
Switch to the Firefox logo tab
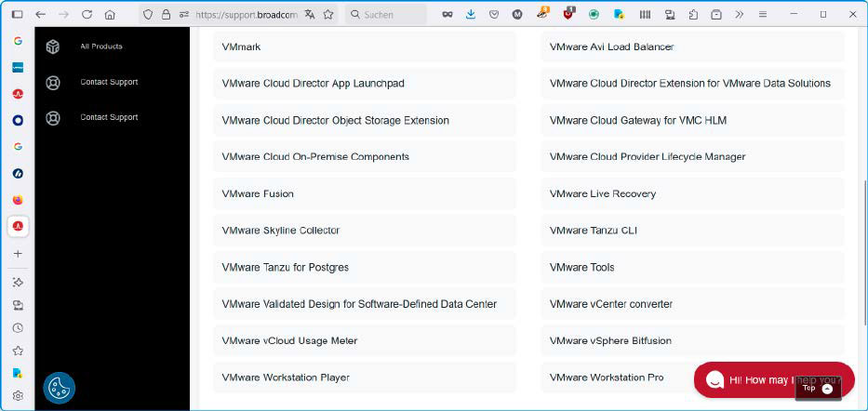[x=18, y=200]
